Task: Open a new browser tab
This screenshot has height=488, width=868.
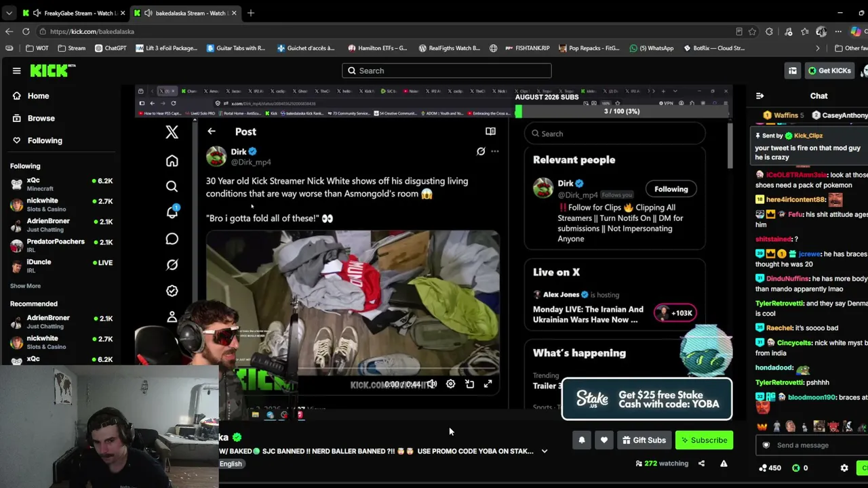Action: tap(250, 13)
